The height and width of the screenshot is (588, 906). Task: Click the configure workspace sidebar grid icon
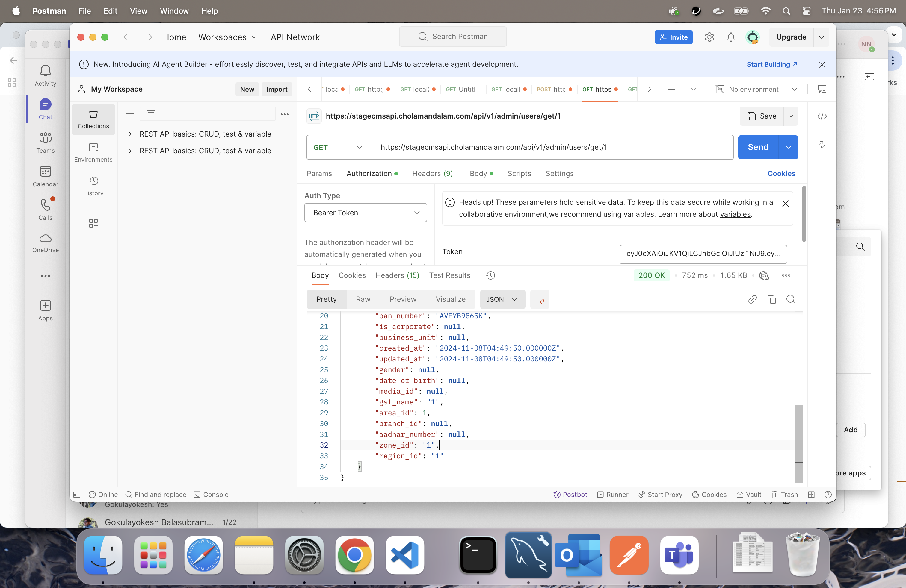pyautogui.click(x=93, y=223)
